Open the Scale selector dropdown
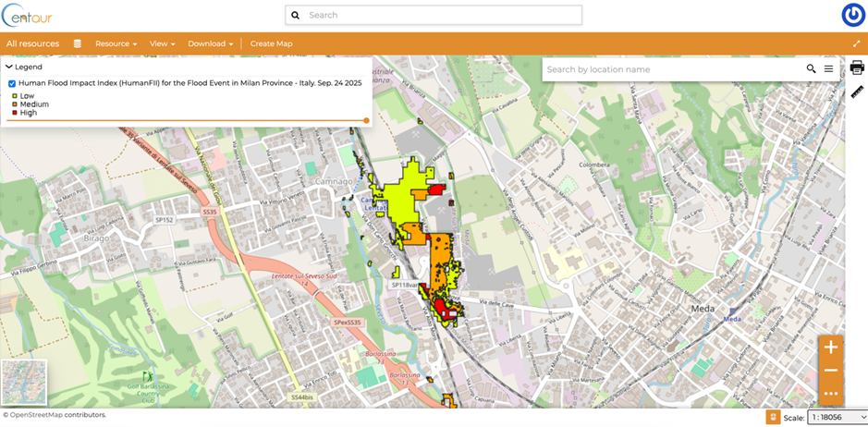This screenshot has width=868, height=427. point(837,418)
